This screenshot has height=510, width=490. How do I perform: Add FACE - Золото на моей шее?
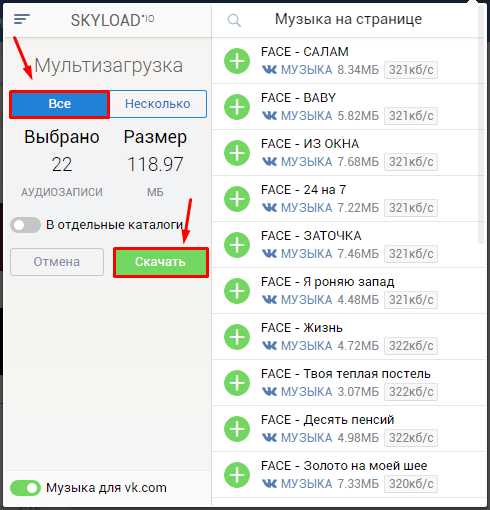click(237, 475)
